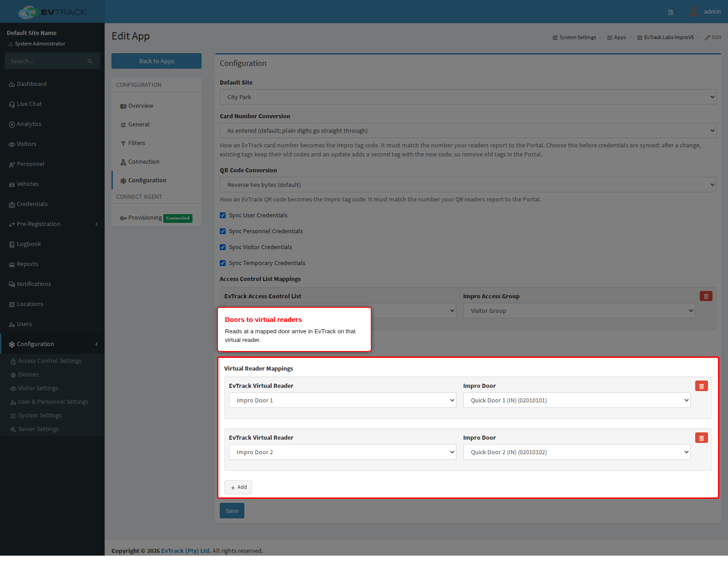Viewport: 728px width, 562px height.
Task: Open the Provisioning connect agent tab
Action: pyautogui.click(x=157, y=218)
